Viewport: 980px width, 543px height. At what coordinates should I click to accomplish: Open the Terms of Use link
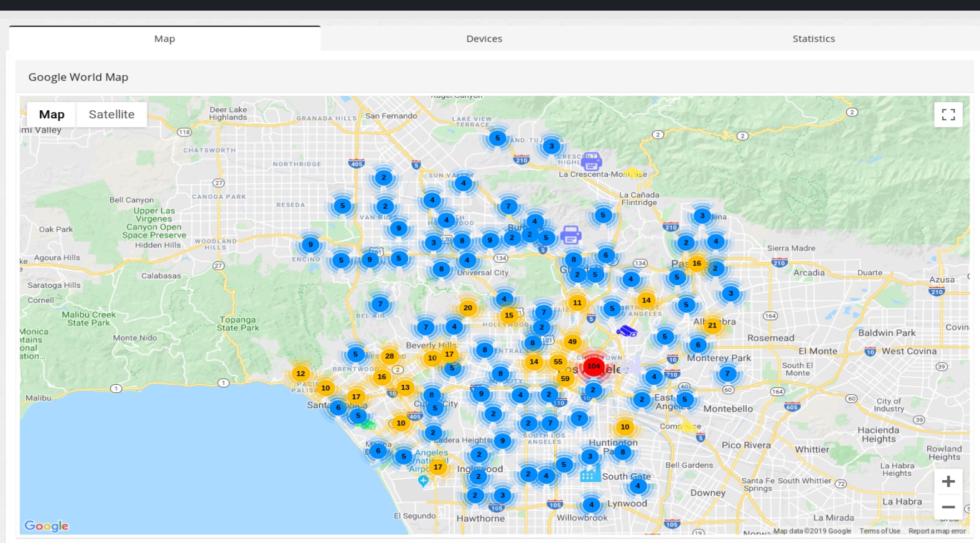880,531
